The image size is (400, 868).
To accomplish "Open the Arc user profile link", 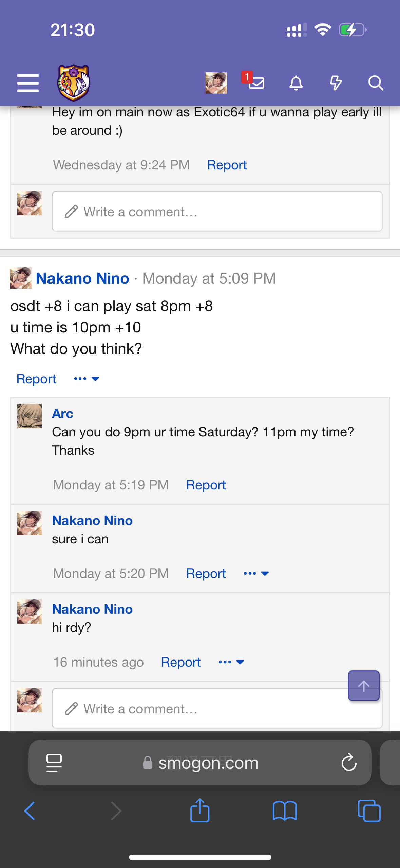I will [63, 413].
